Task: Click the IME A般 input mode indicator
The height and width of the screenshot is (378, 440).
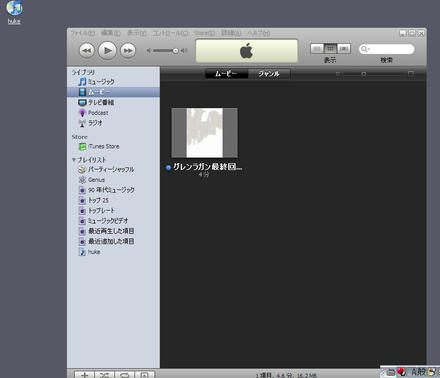Action: click(x=418, y=372)
